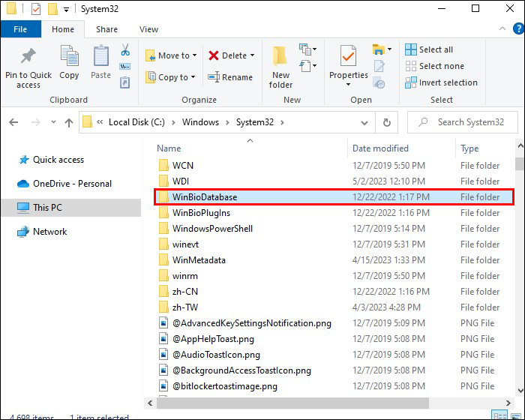Viewport: 525px width, 420px height.
Task: Click the Cut scissors icon
Action: pos(125,50)
